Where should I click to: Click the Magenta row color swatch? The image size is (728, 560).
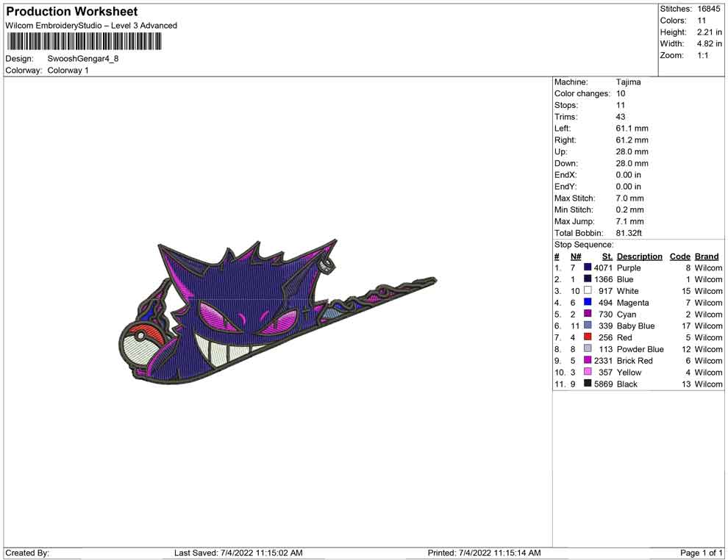[x=588, y=302]
